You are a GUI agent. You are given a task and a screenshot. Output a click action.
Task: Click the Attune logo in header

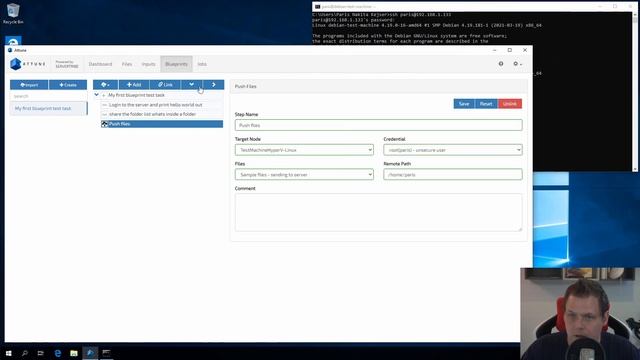click(28, 64)
